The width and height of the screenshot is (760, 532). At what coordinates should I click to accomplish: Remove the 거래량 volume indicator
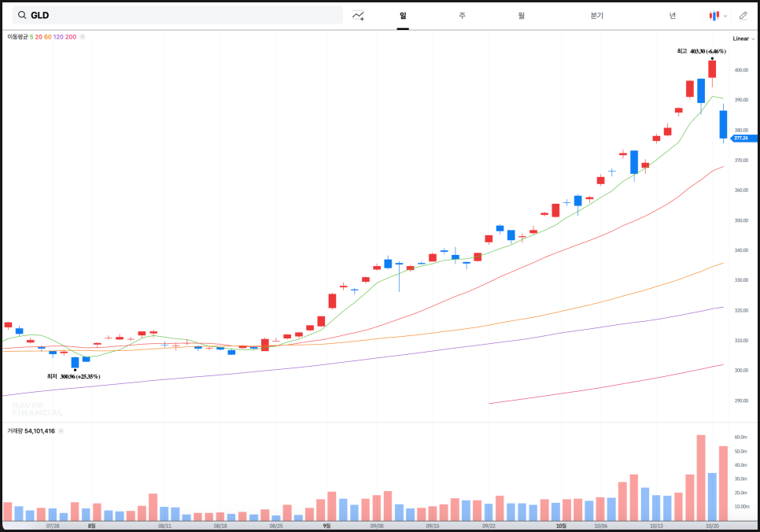[61, 431]
